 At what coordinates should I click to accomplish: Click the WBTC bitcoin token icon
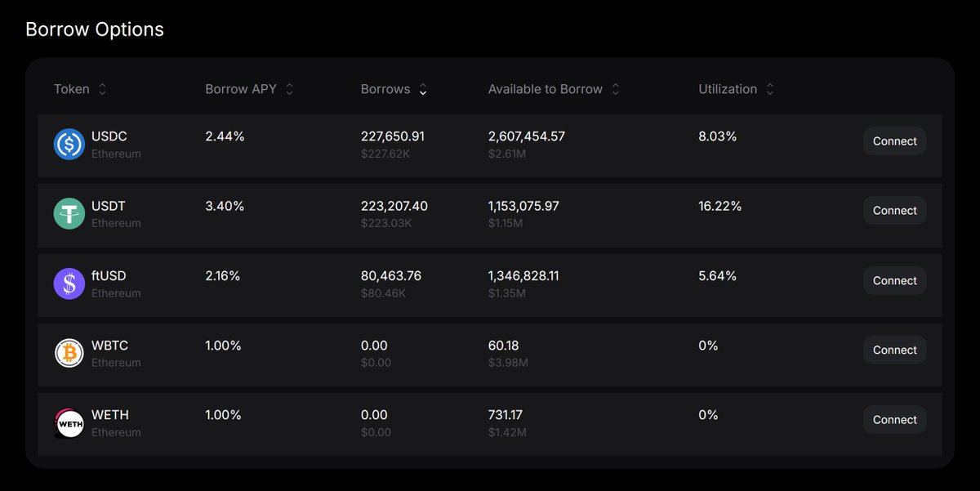point(69,354)
